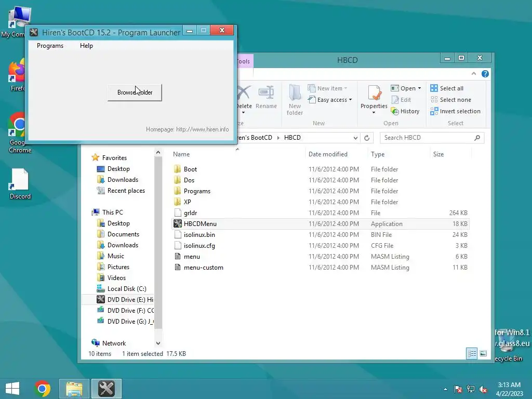Switch to details view icon in status bar
This screenshot has width=532, height=399.
tap(472, 353)
